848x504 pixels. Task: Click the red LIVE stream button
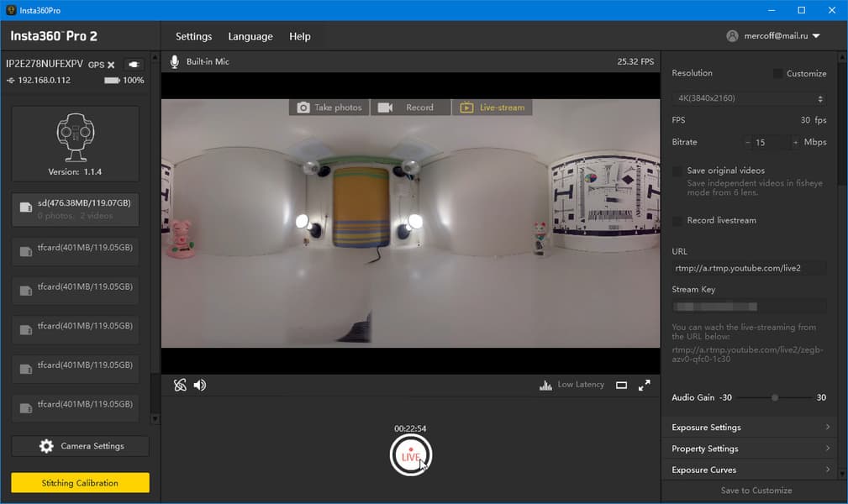point(411,456)
